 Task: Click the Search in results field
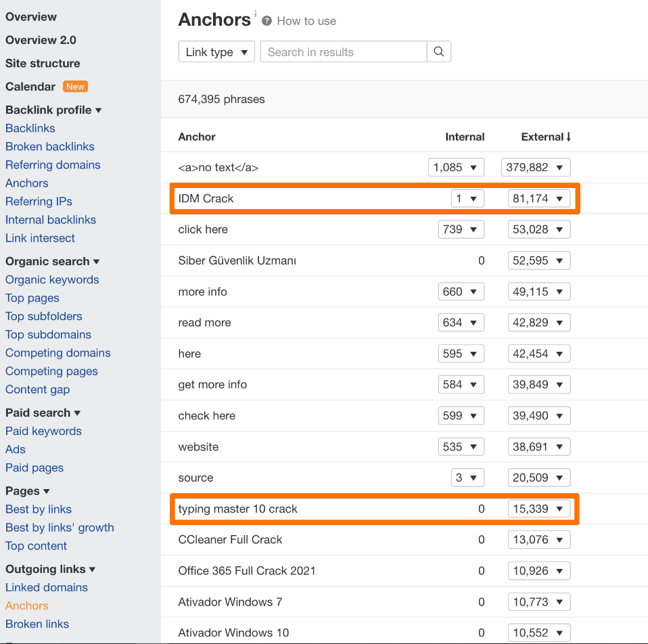[344, 52]
